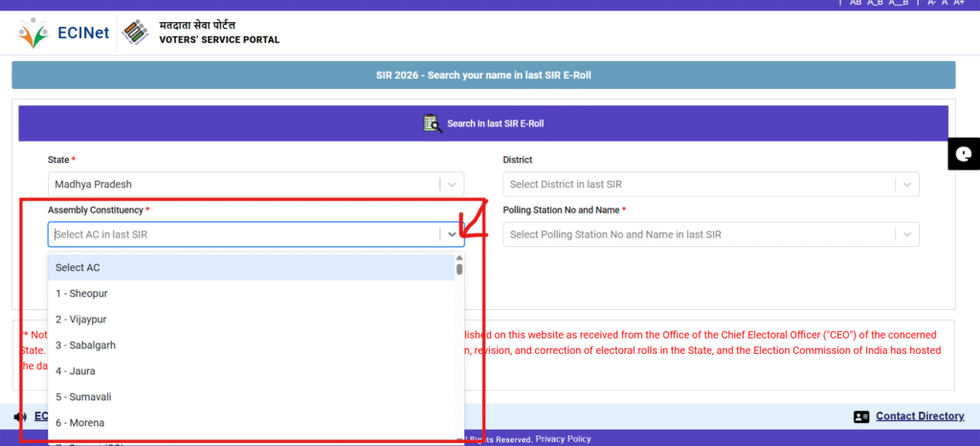Select 1 - Sheopur constituency
This screenshot has width=980, height=446.
tap(252, 294)
